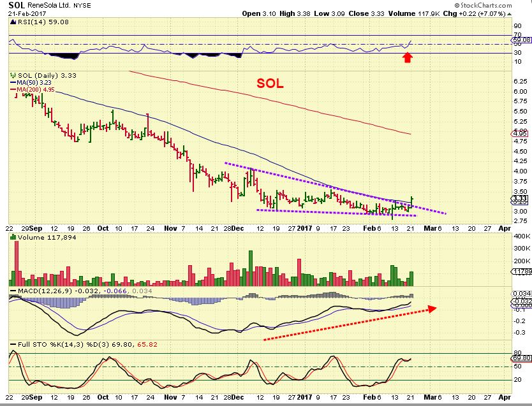
Task: Click the green up-triangle next to Chg
Action: click(x=510, y=14)
